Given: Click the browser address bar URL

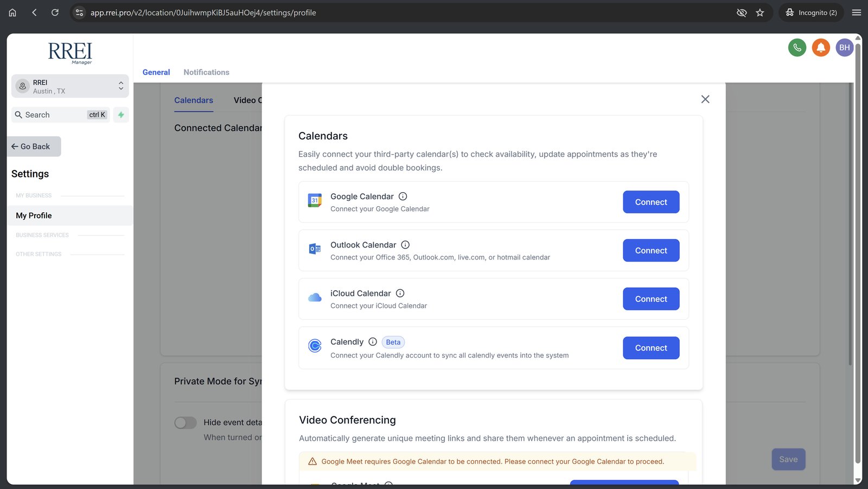Looking at the screenshot, I should (x=203, y=12).
